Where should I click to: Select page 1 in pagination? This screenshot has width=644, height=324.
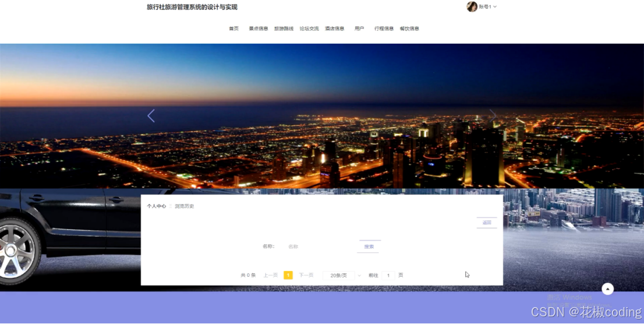(x=288, y=275)
